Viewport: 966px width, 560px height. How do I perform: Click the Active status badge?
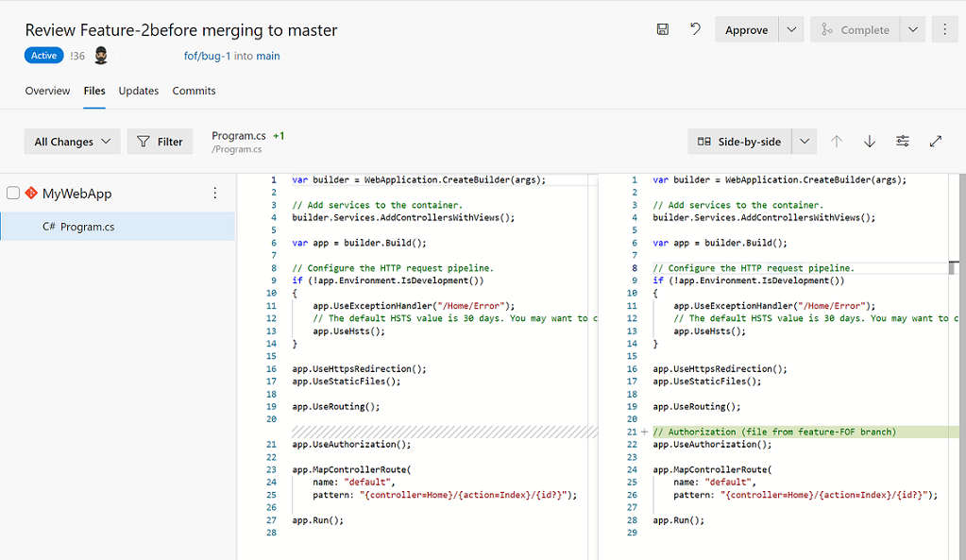[43, 56]
